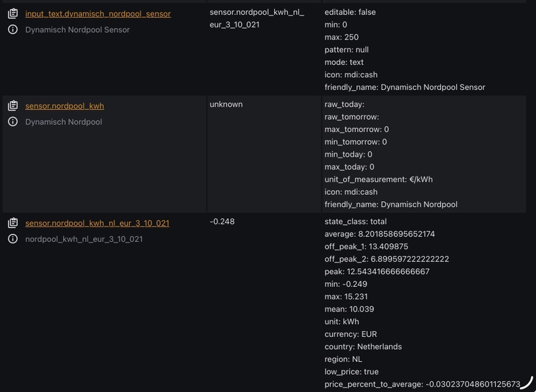The height and width of the screenshot is (392, 536).
Task: Click state sensor.nordpool_kwh_nl_eur_3_10_021 of input text
Action: click(x=257, y=19)
